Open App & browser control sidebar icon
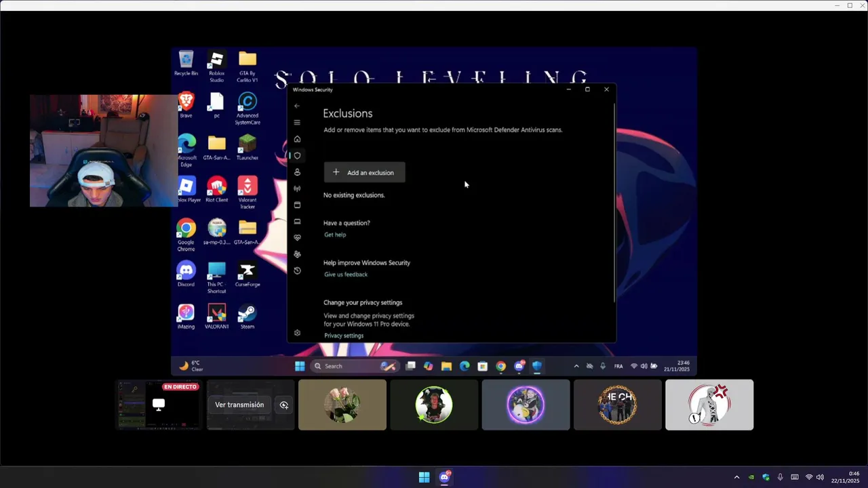This screenshot has height=488, width=868. coord(297,205)
